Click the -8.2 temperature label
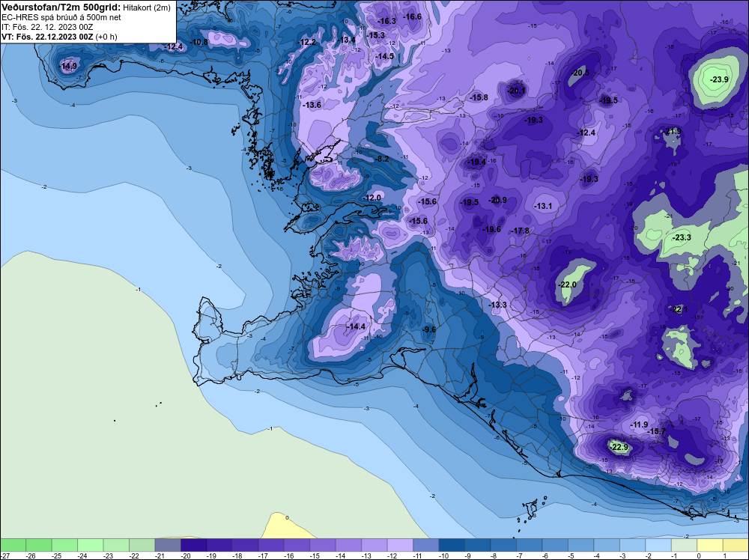 tap(383, 159)
